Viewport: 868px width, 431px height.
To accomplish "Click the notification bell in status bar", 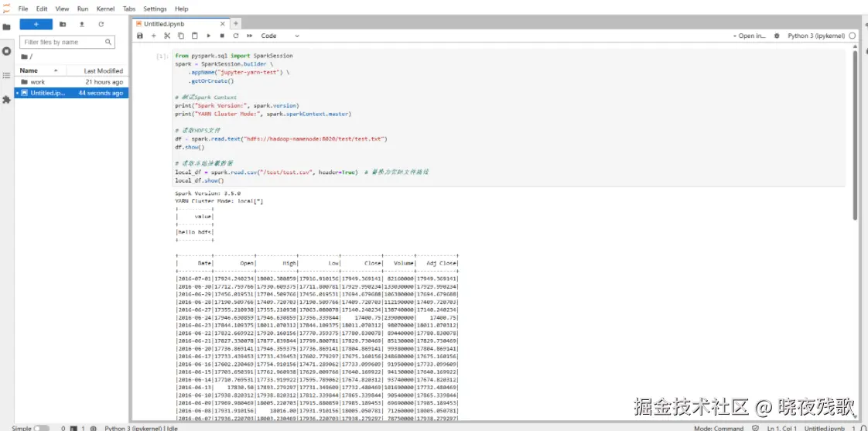I will [x=863, y=428].
